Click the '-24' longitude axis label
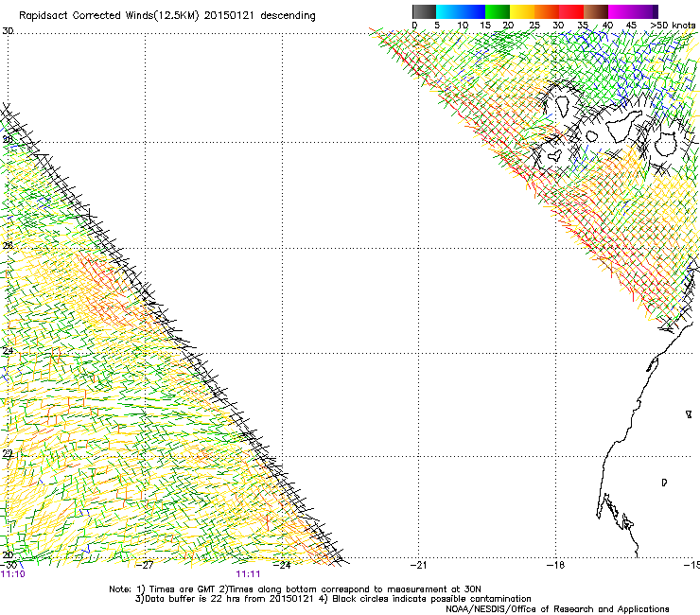700x615 pixels. 282,565
